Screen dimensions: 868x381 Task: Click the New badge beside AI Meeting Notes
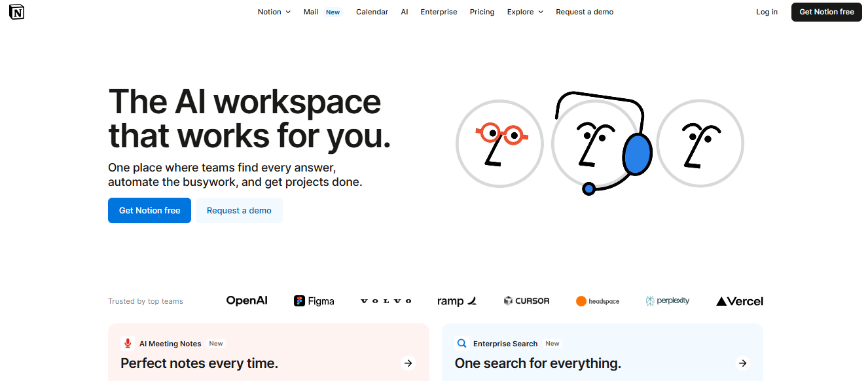pyautogui.click(x=216, y=343)
